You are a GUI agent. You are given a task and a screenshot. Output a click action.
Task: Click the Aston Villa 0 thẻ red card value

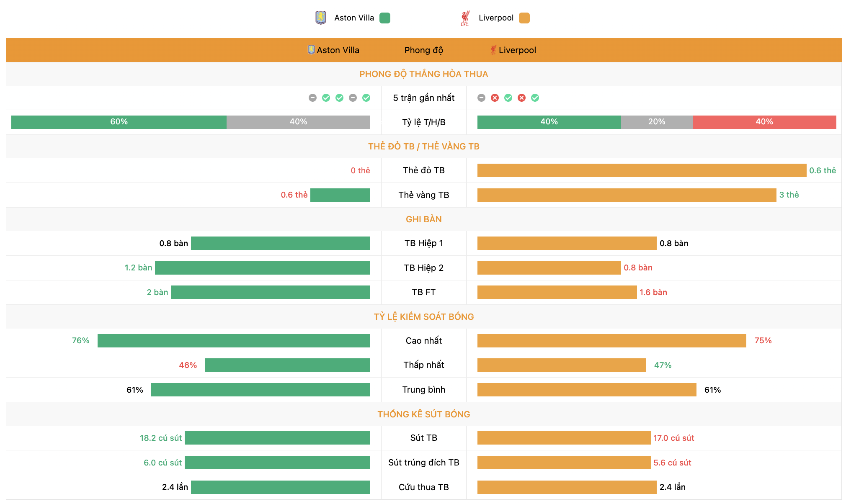click(x=360, y=170)
